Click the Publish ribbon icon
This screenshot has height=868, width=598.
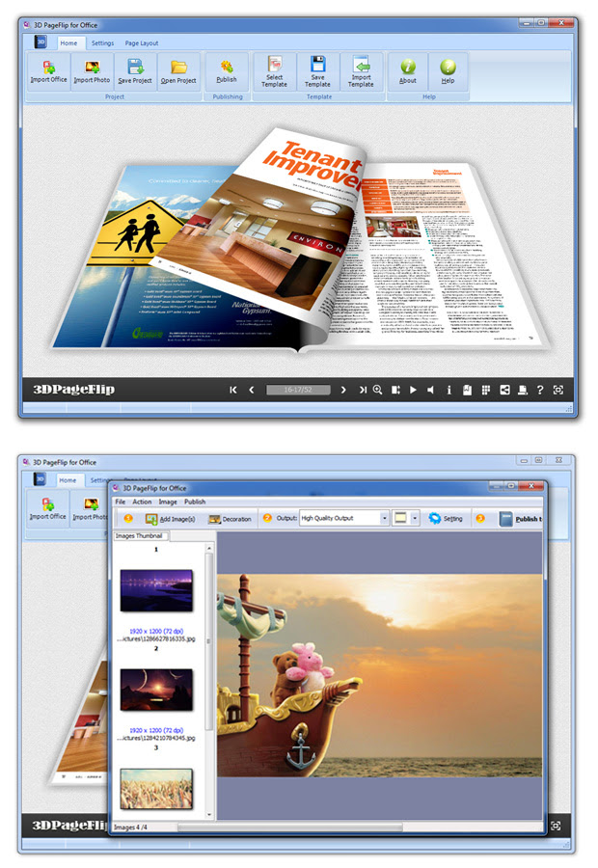point(227,71)
